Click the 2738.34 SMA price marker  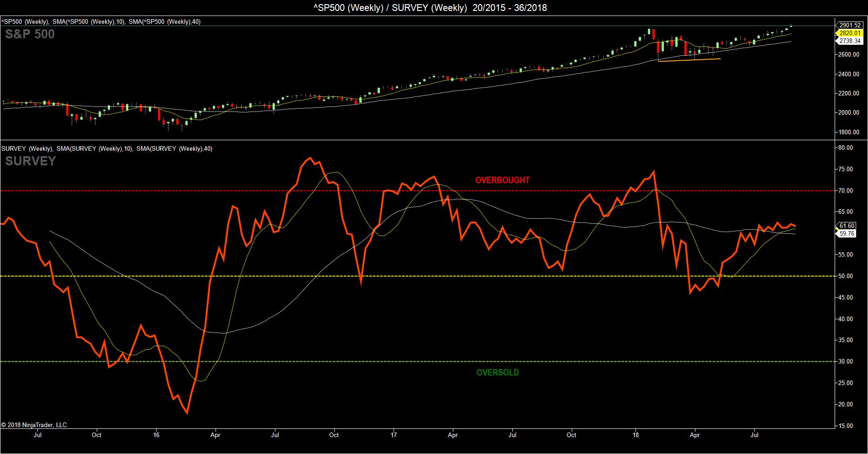point(850,41)
